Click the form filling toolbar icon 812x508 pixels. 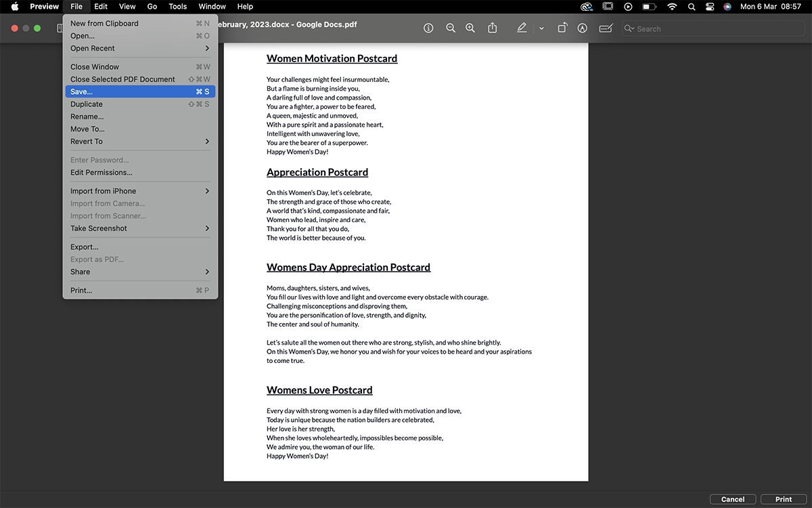coord(606,28)
